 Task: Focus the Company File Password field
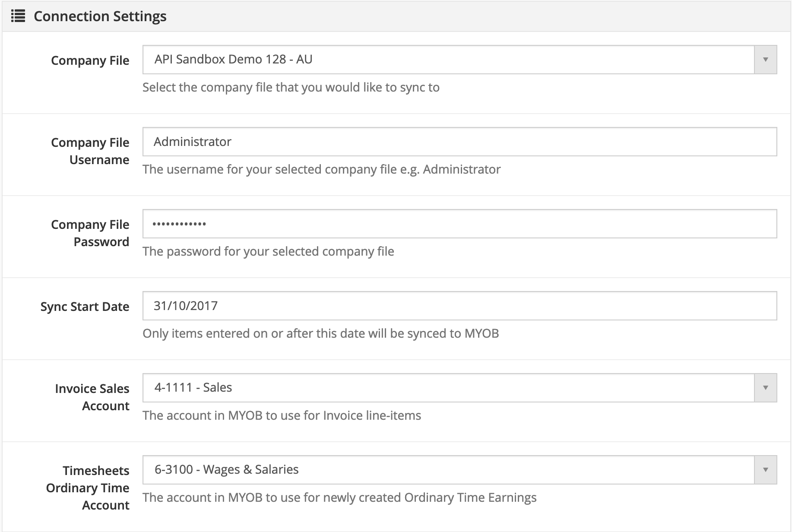click(459, 224)
